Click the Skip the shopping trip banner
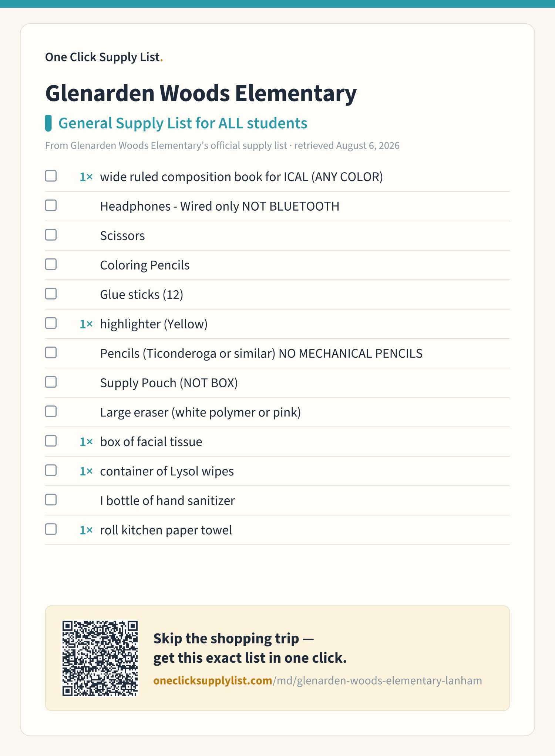Viewport: 555px width, 756px height. coord(277,658)
